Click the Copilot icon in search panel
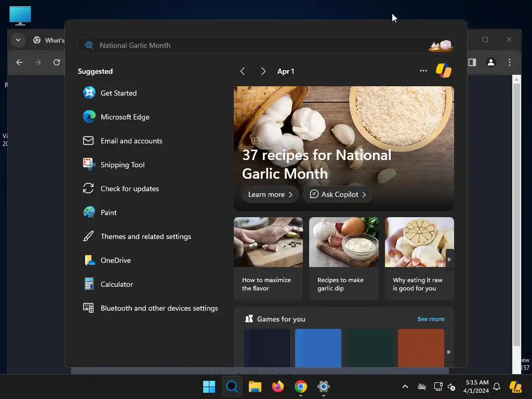This screenshot has height=399, width=532. tap(444, 71)
